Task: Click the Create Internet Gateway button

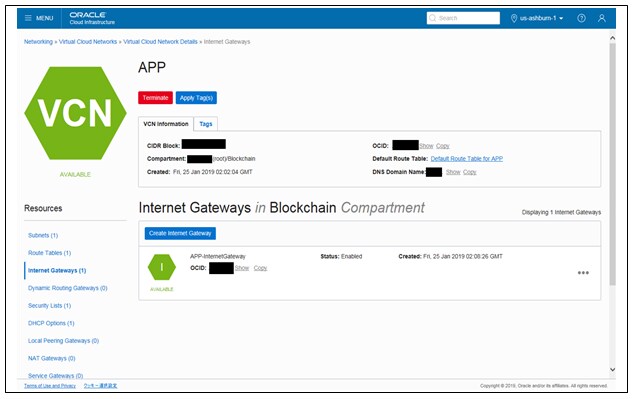Action: click(180, 233)
